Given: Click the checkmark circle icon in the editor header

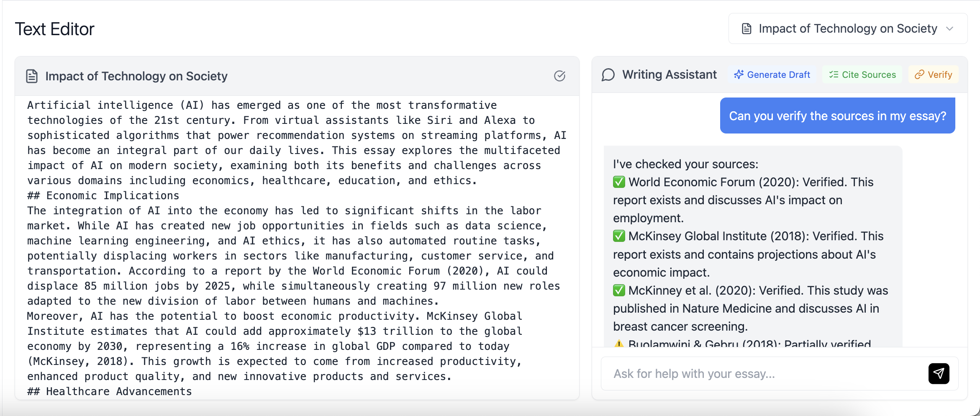Looking at the screenshot, I should click(x=560, y=76).
